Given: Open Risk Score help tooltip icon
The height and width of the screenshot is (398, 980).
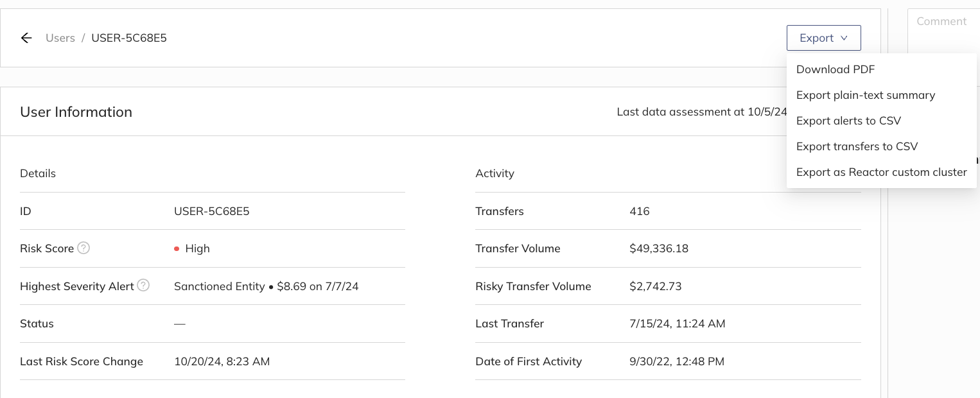Looking at the screenshot, I should pos(83,248).
